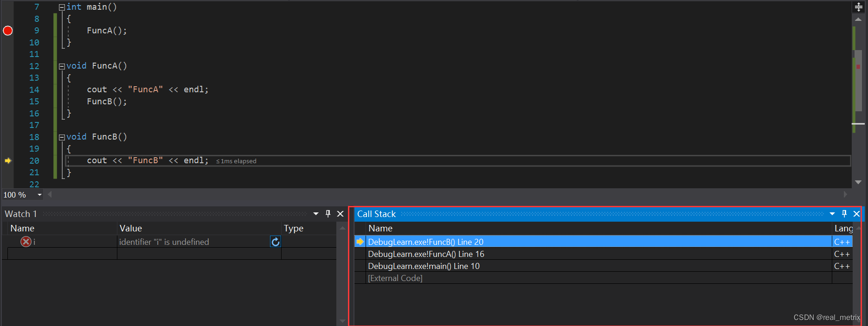Collapse the FuncA() function block
Screen dimensions: 868x326
point(62,66)
